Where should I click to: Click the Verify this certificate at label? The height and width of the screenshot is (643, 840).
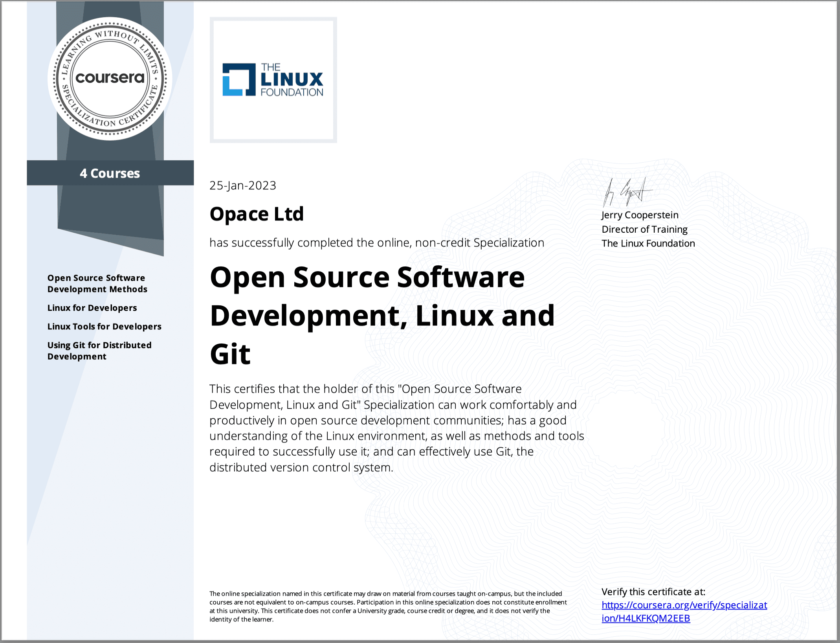[653, 592]
